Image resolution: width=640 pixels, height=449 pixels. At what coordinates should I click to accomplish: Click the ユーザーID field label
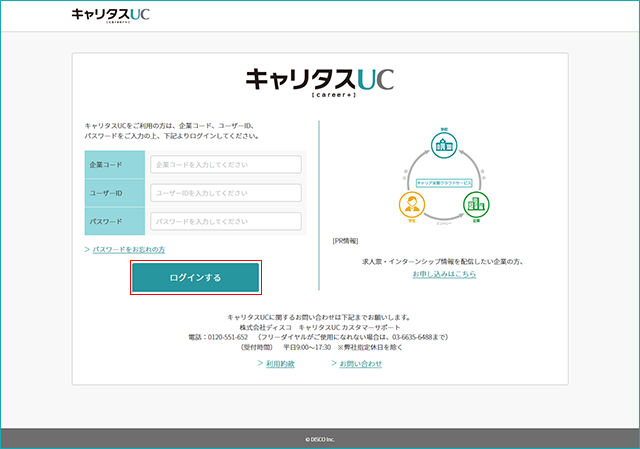point(106,193)
